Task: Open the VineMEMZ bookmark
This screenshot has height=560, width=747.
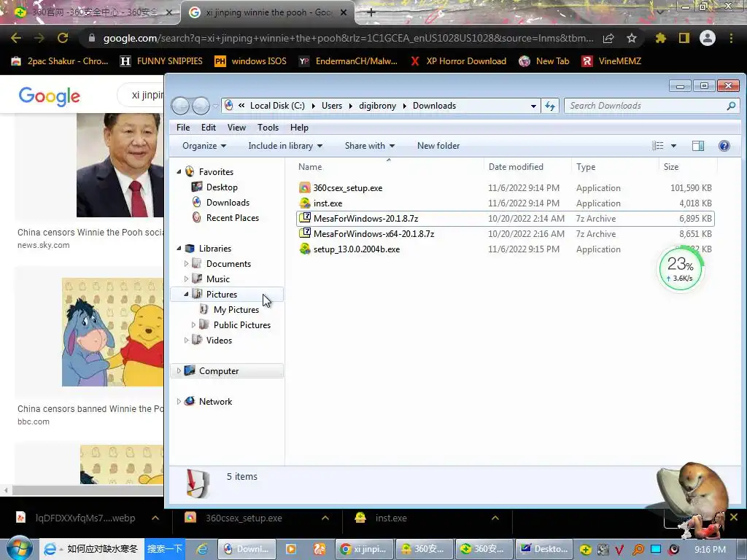Action: (x=612, y=61)
